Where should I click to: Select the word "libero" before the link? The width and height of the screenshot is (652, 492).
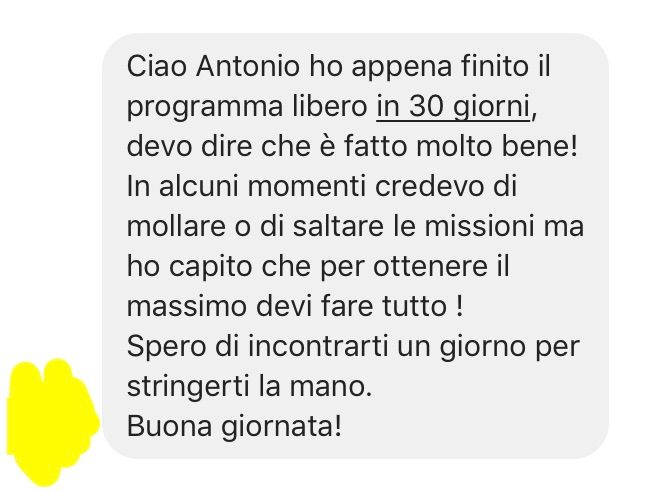pyautogui.click(x=329, y=107)
